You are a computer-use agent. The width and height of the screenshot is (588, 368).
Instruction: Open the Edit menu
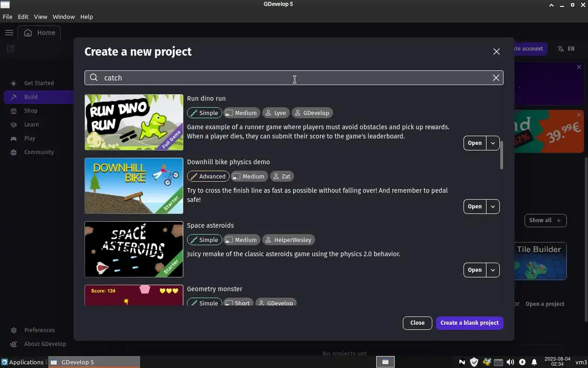[x=23, y=17]
